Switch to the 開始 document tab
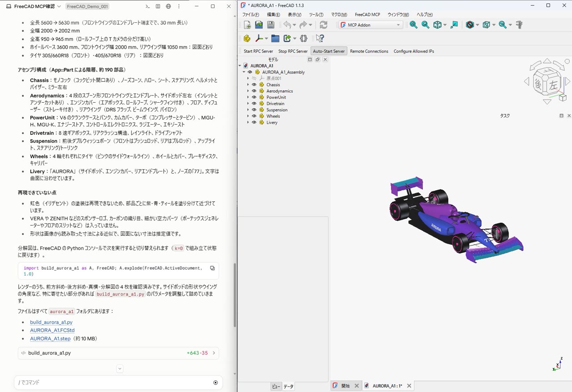Screen dimensions: 572x392 pyautogui.click(x=345, y=386)
